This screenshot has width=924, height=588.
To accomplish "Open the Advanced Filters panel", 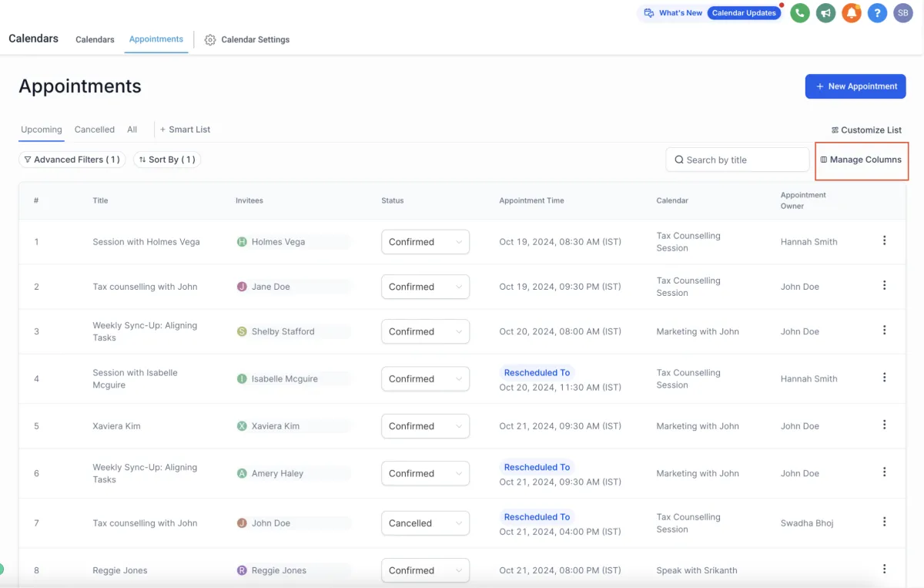I will click(72, 160).
